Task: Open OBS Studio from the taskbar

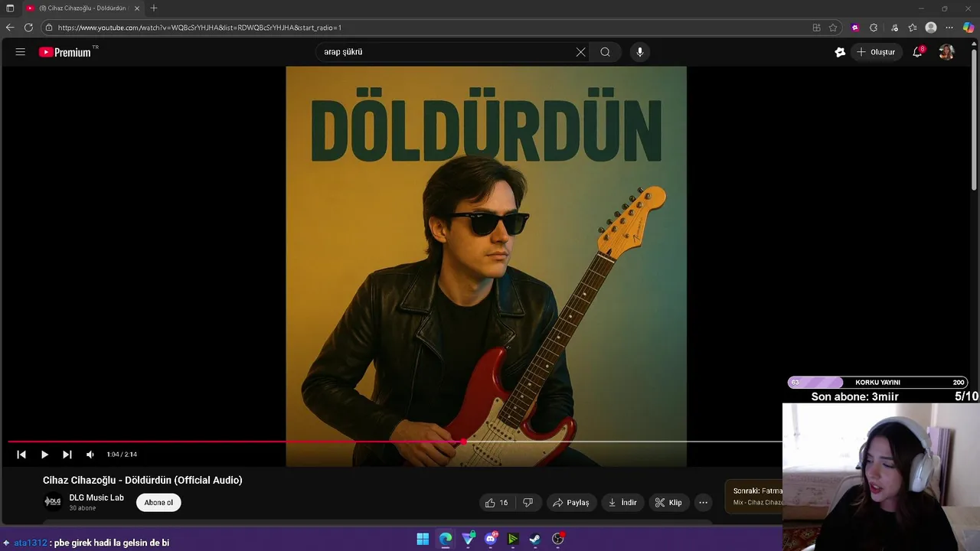Action: click(558, 539)
